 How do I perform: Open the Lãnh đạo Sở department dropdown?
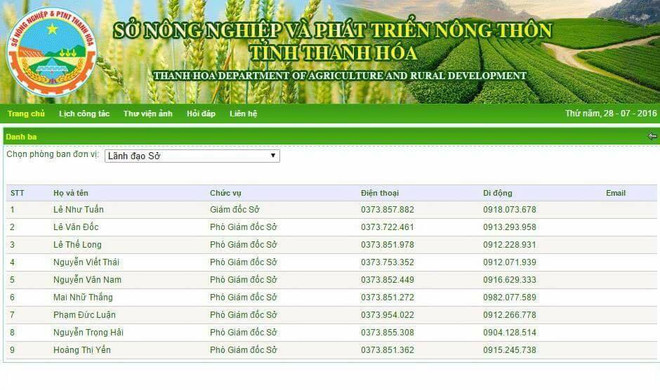[192, 156]
